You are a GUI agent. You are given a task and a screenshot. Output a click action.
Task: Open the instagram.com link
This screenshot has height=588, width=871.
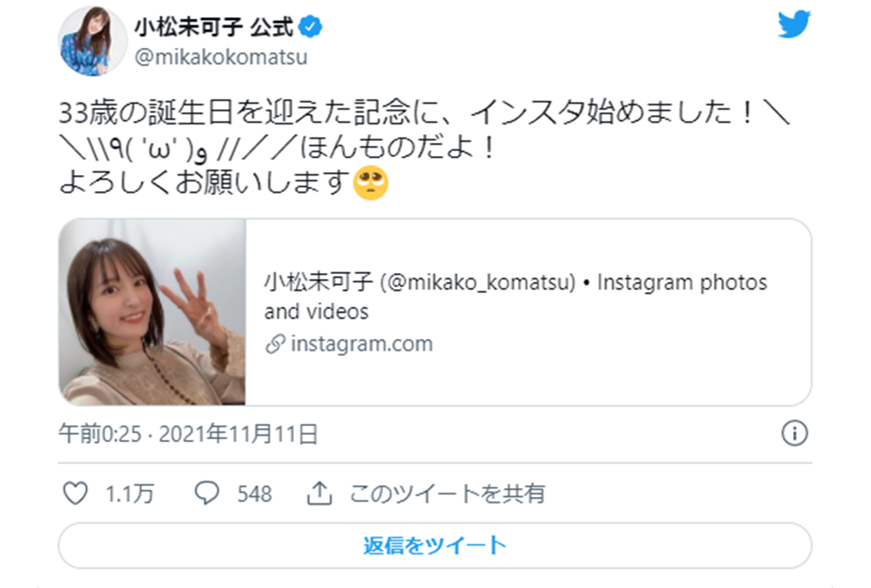(x=361, y=343)
